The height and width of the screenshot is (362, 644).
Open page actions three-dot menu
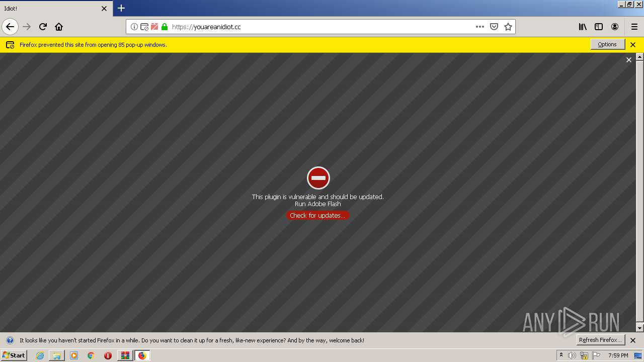tap(480, 27)
